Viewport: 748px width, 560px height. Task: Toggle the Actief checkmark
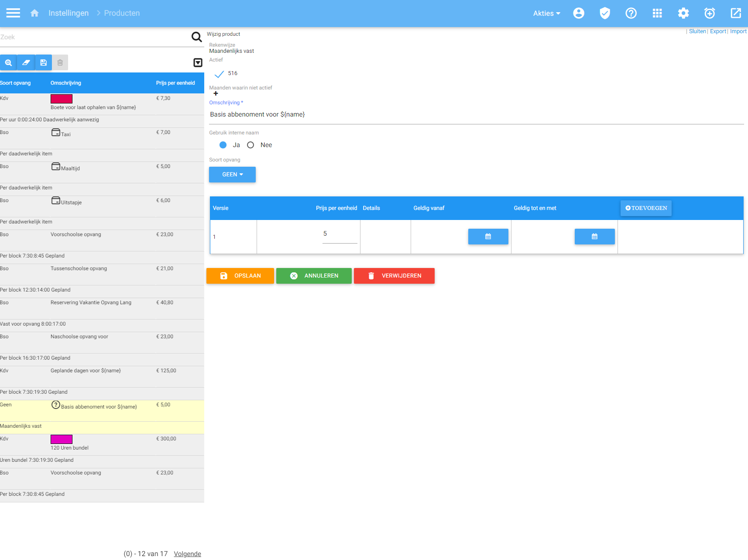(219, 74)
